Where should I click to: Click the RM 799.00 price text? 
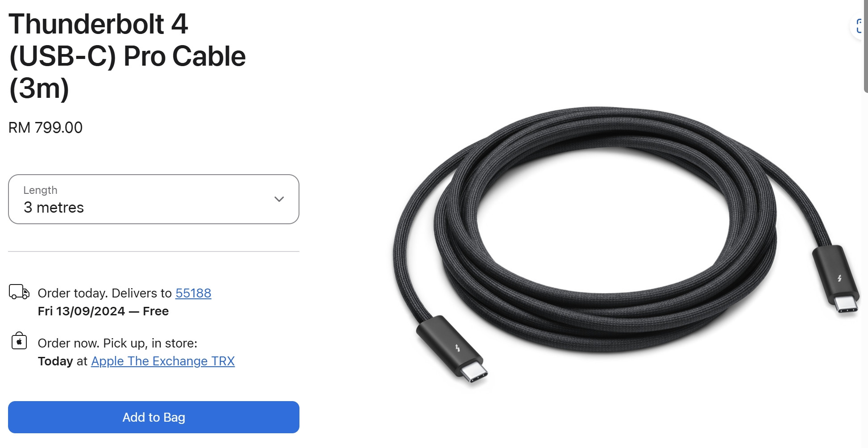pos(46,128)
